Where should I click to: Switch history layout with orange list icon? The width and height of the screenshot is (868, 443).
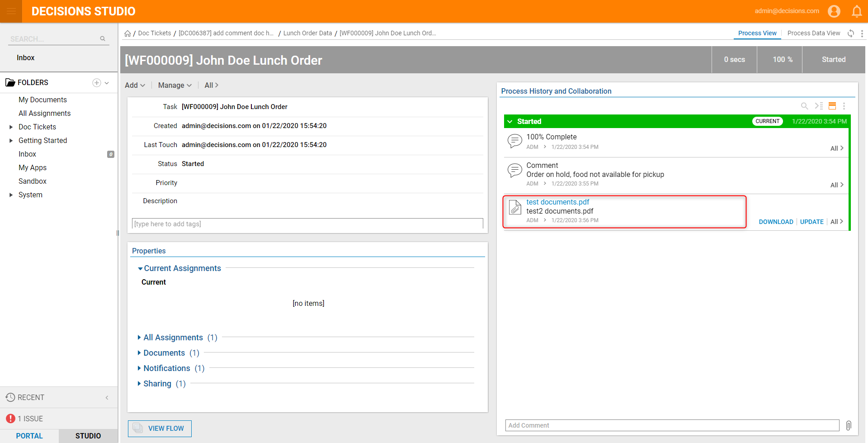click(832, 106)
